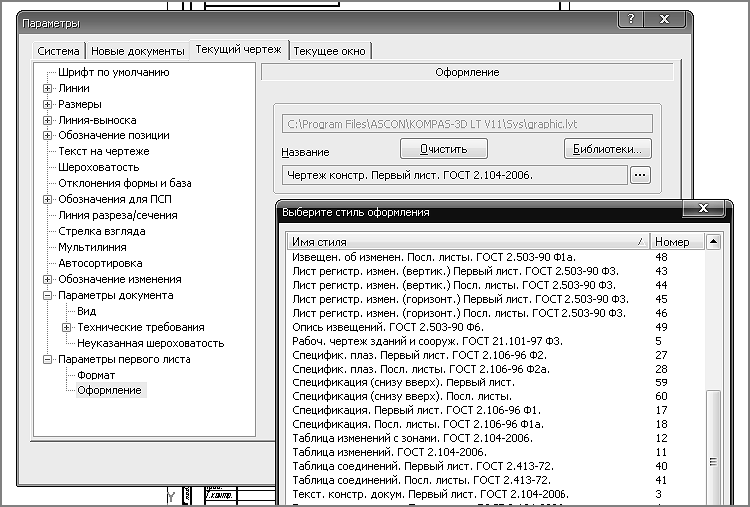The image size is (750, 507).
Task: Select Стрелка взгляда item
Action: 102,231
